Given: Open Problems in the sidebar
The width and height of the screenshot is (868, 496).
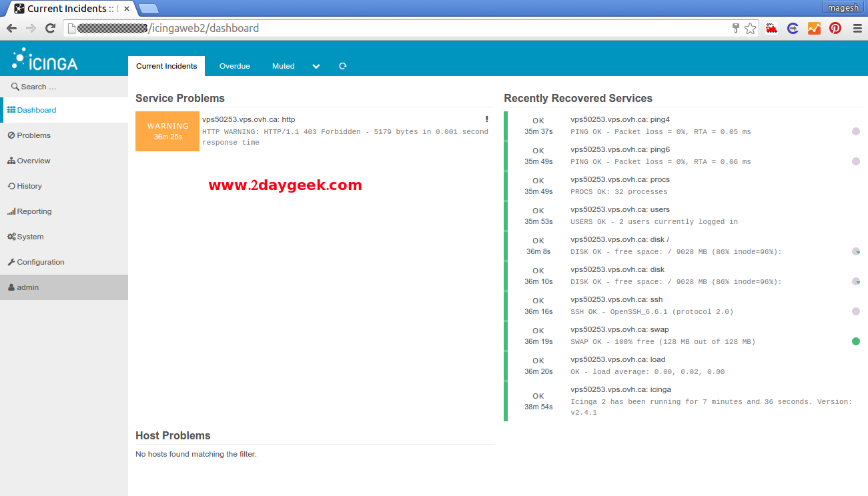Looking at the screenshot, I should pyautogui.click(x=64, y=135).
